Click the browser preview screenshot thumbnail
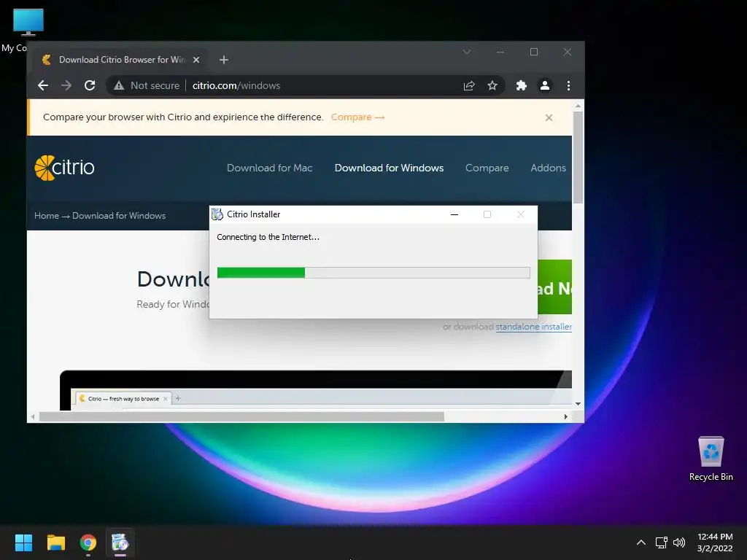747x560 pixels. 315,391
